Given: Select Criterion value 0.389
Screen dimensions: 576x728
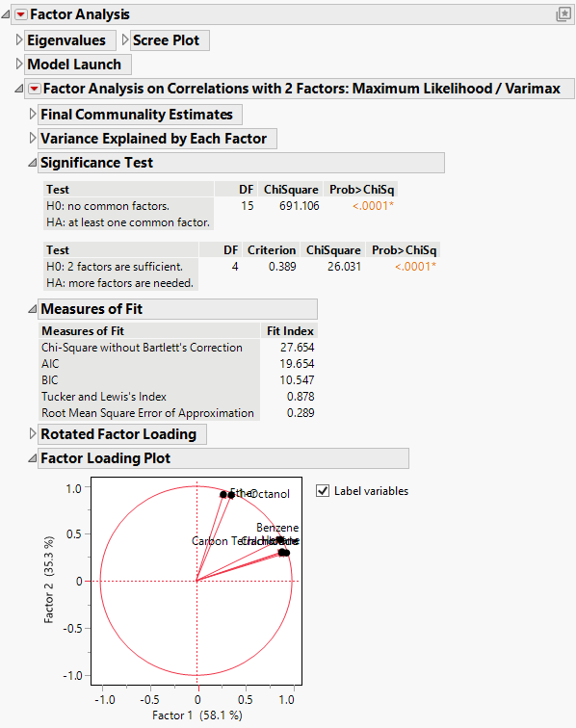Looking at the screenshot, I should (x=282, y=267).
